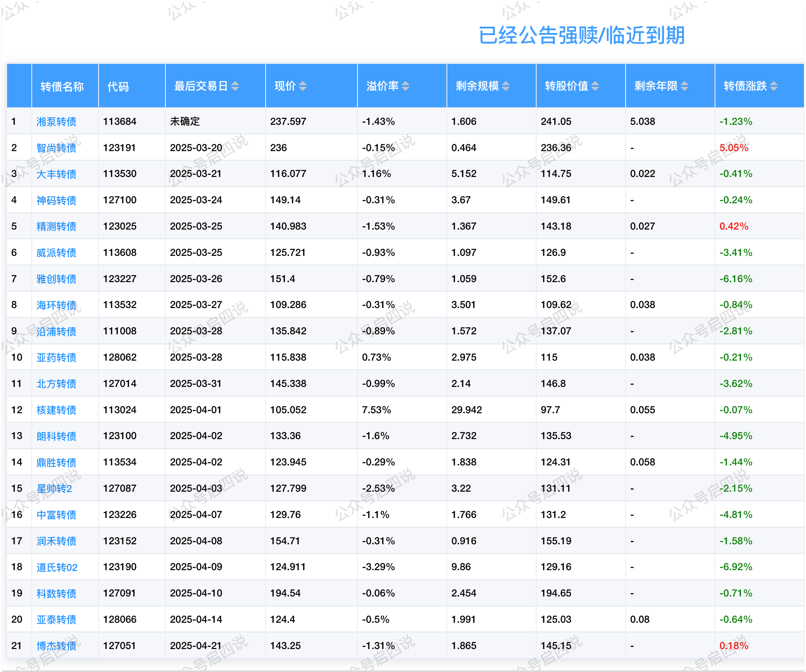Click sort arrows for 剩余年限 column
Viewport: 806px width, 672px height.
[684, 86]
